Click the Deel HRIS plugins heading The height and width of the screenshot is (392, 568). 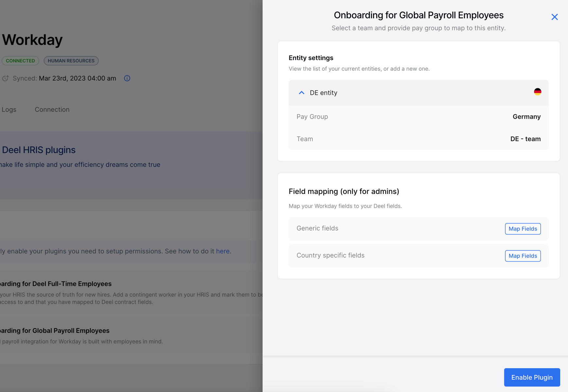39,150
